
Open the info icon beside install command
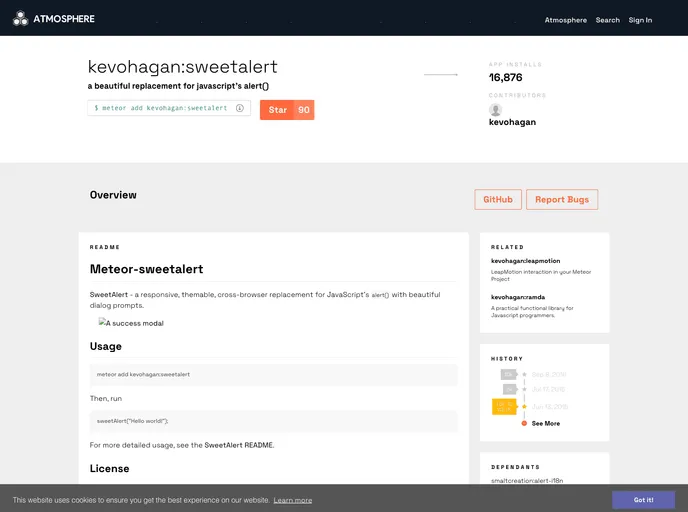[240, 108]
